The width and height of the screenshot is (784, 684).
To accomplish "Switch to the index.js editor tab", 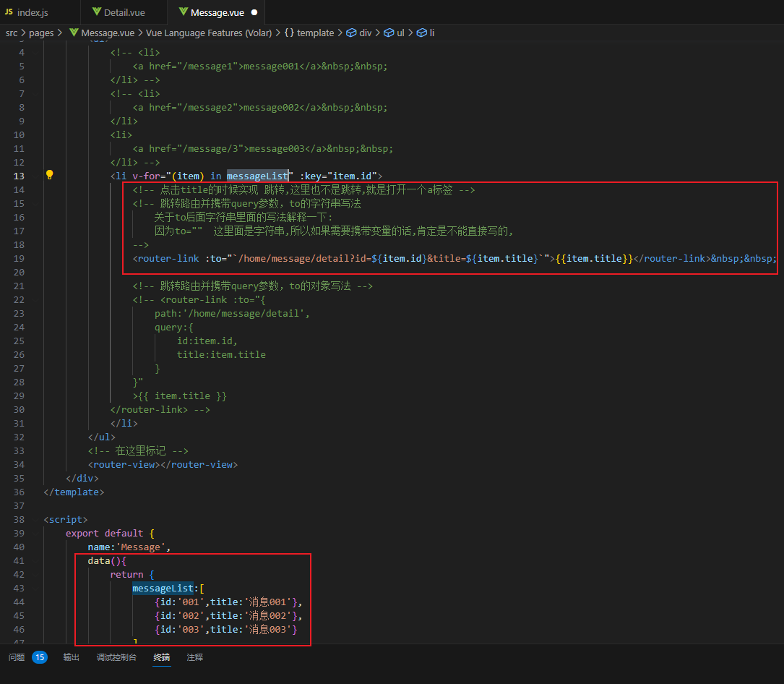I will (x=32, y=12).
